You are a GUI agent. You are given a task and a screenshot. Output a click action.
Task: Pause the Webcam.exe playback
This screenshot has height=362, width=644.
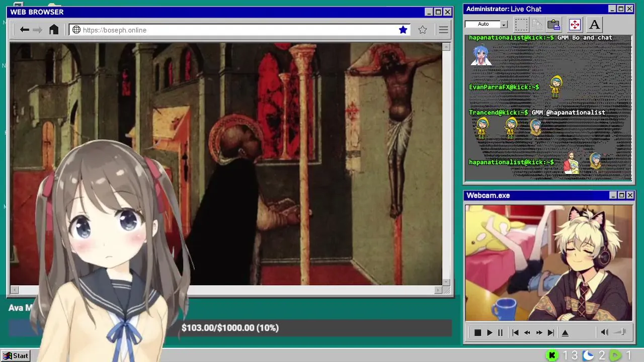(x=500, y=332)
